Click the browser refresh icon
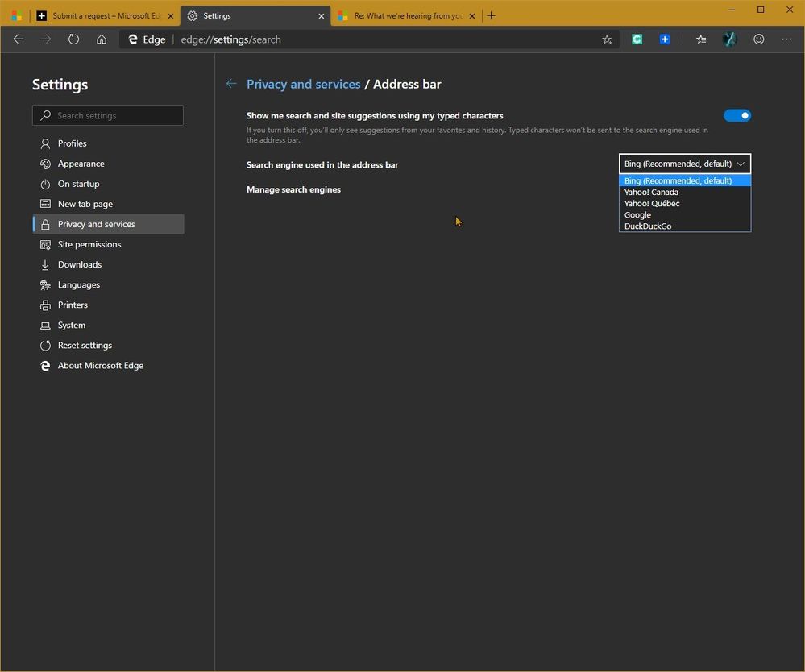 pyautogui.click(x=73, y=39)
